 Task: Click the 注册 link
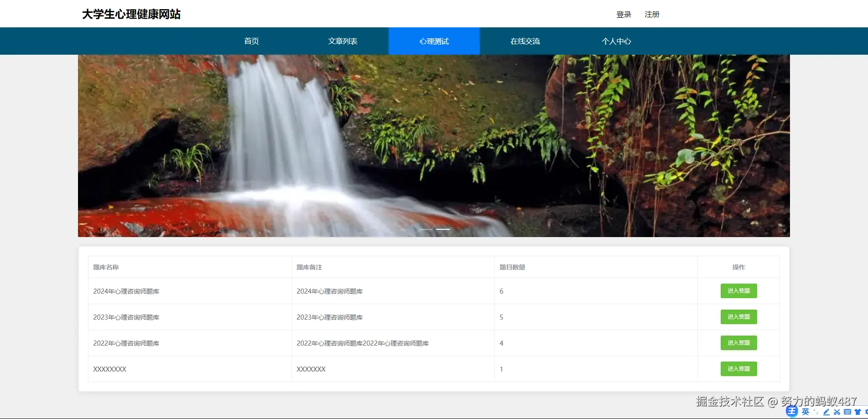coord(652,15)
